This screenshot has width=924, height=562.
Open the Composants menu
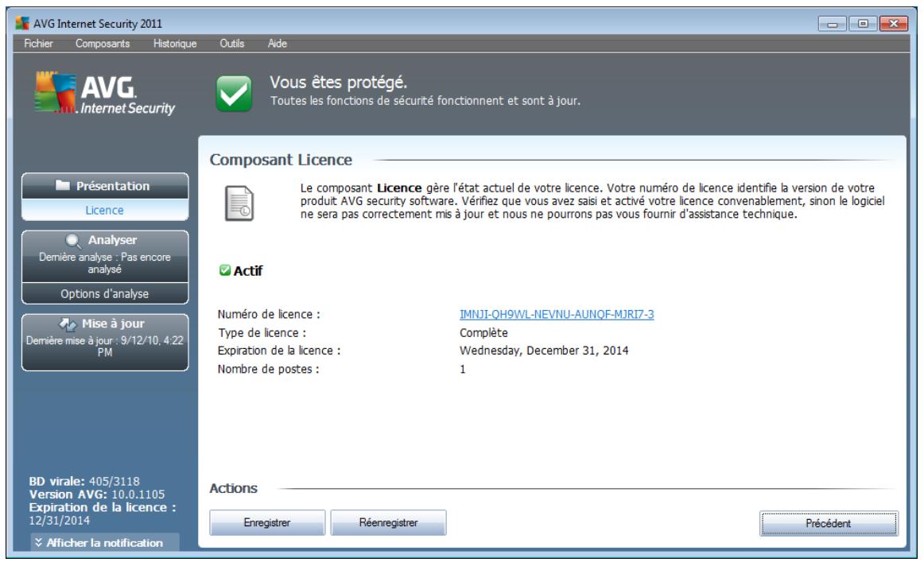tap(103, 44)
